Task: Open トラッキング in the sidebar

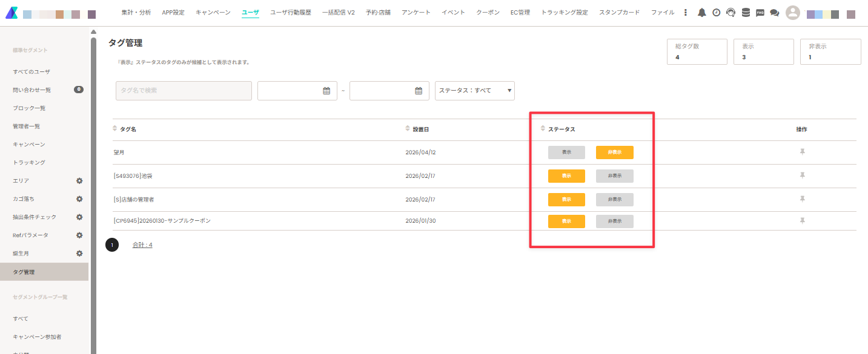Action: pyautogui.click(x=29, y=163)
